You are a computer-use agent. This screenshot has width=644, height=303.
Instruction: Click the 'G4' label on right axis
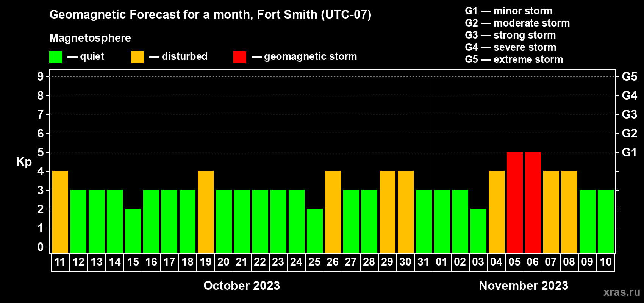point(629,95)
